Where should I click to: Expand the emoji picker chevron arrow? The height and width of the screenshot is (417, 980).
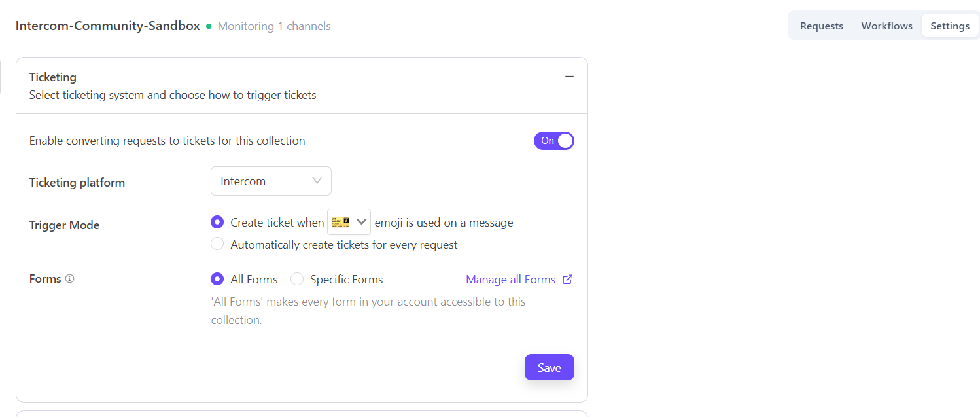(x=361, y=222)
